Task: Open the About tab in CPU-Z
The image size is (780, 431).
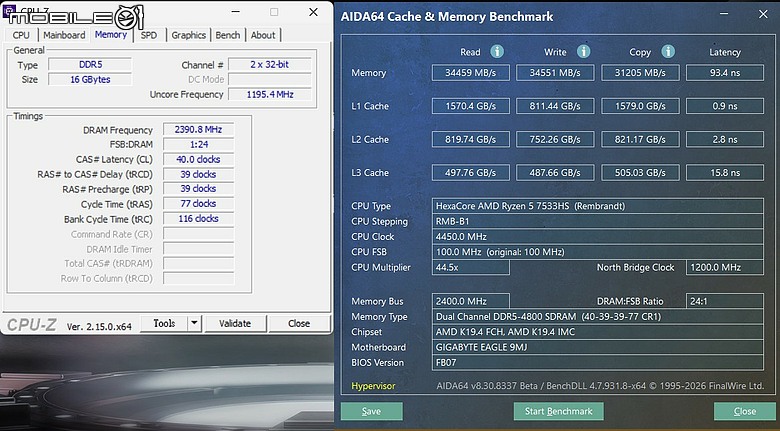Action: pos(263,35)
